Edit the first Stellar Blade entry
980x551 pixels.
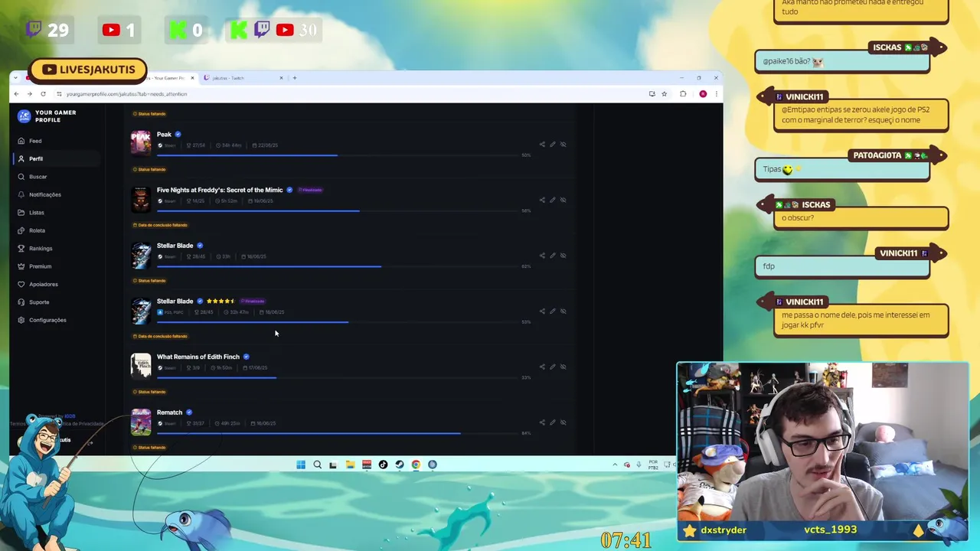pyautogui.click(x=552, y=256)
